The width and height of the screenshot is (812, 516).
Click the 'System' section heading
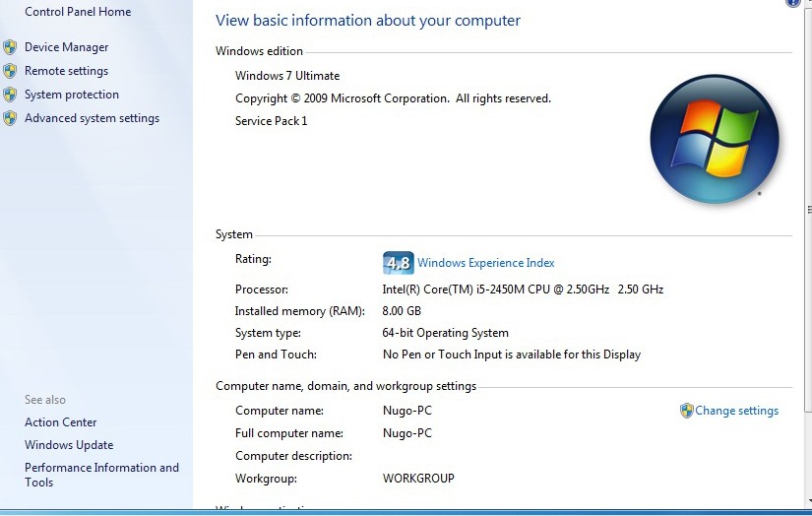(x=234, y=234)
